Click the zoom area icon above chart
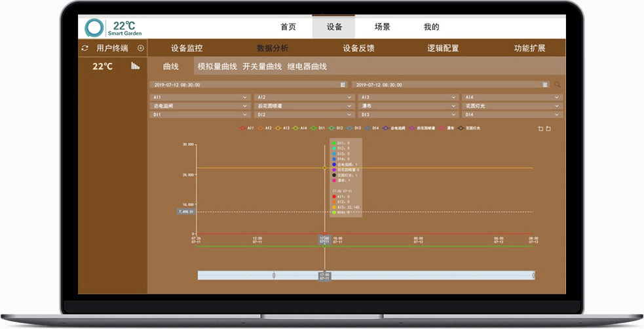644x329 pixels. 540,128
